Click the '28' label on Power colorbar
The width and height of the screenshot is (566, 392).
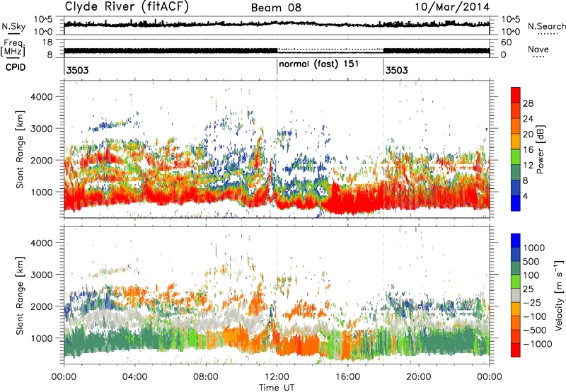pyautogui.click(x=528, y=103)
